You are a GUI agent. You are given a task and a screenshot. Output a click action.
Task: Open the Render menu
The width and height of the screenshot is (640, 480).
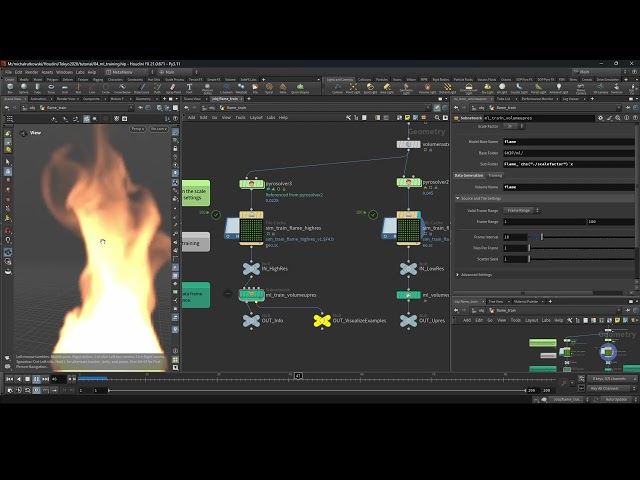point(31,72)
